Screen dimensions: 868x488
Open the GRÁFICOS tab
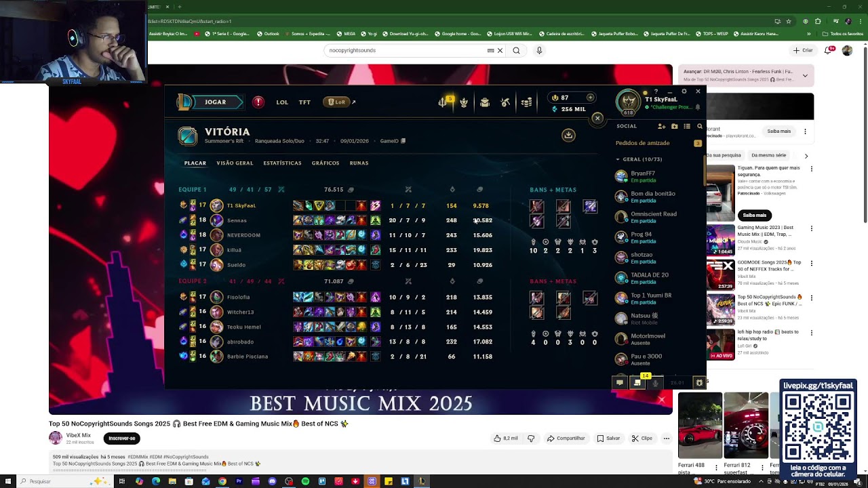pyautogui.click(x=325, y=163)
